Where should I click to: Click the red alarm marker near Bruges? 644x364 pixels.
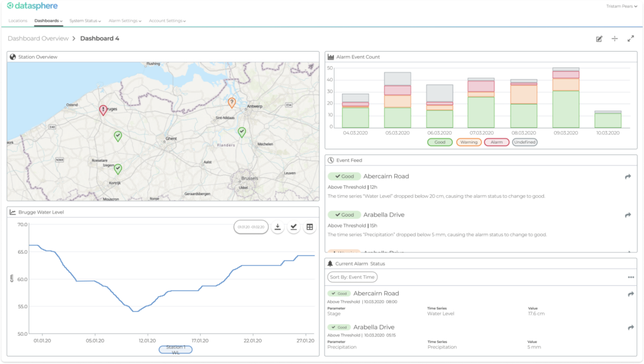pos(103,110)
